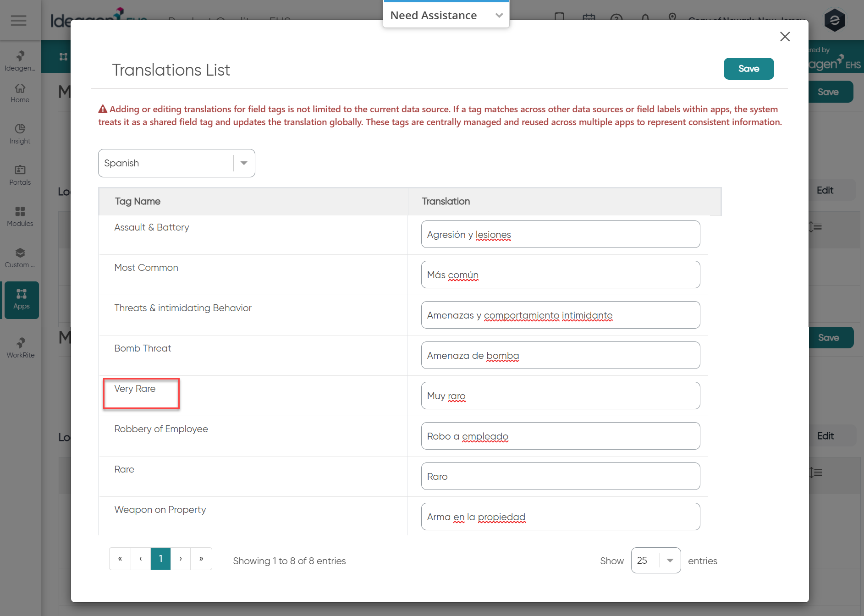The image size is (864, 616).
Task: Open Custom in sidebar
Action: click(x=20, y=258)
